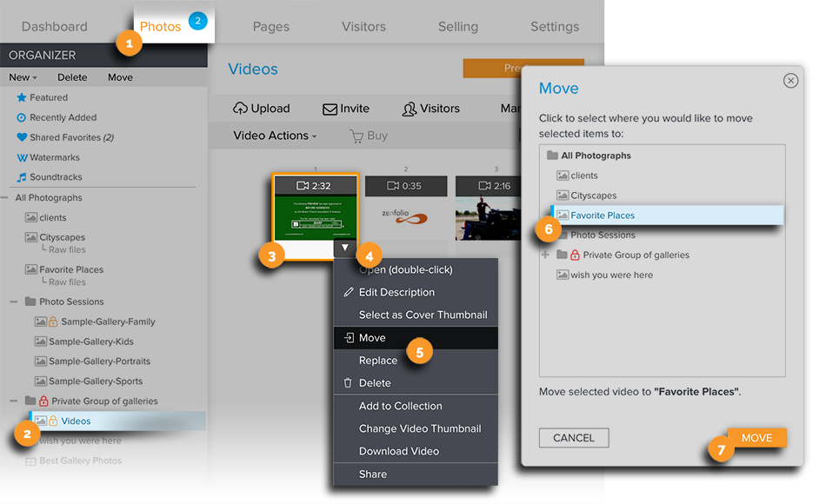Select the 2:16 video thumbnail
Screen dimensions: 826x504
489,209
